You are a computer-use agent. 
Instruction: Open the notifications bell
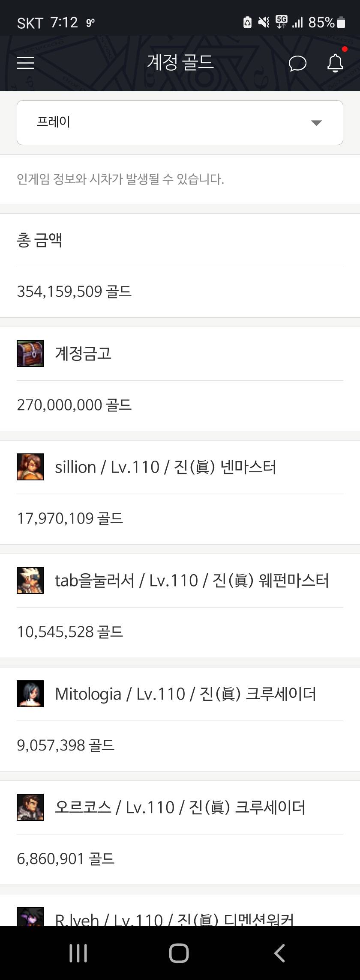[x=335, y=63]
